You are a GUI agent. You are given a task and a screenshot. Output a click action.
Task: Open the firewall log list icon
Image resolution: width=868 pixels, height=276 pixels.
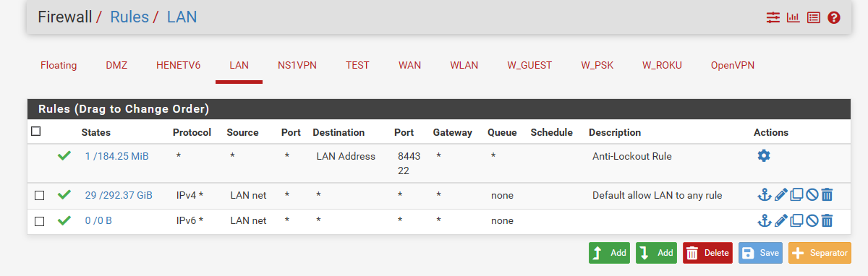tap(814, 17)
